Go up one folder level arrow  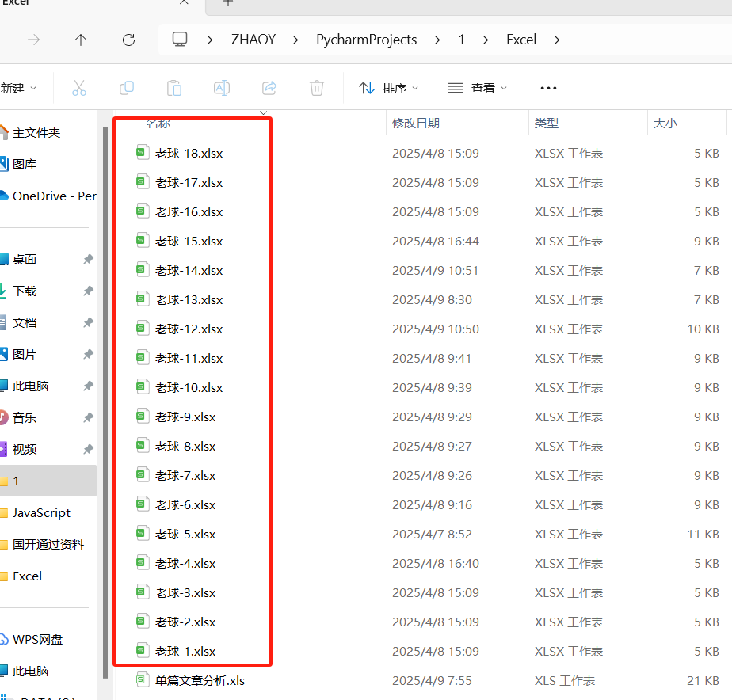pyautogui.click(x=81, y=40)
